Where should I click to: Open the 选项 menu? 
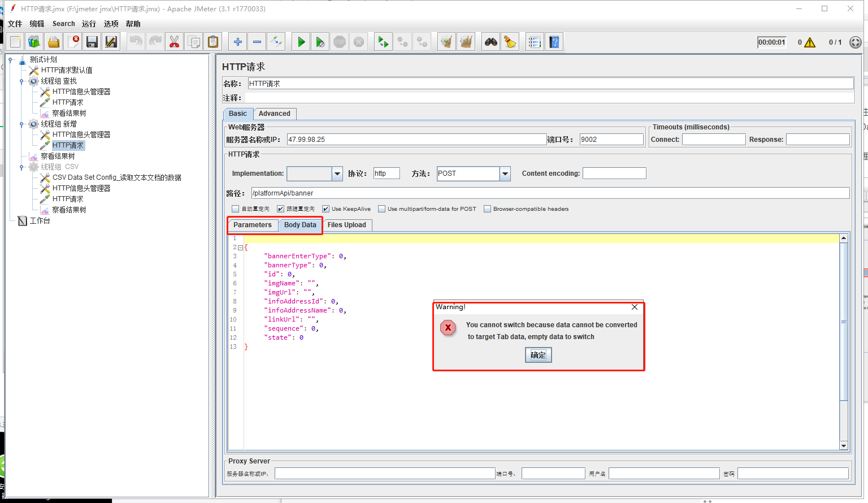(x=111, y=24)
